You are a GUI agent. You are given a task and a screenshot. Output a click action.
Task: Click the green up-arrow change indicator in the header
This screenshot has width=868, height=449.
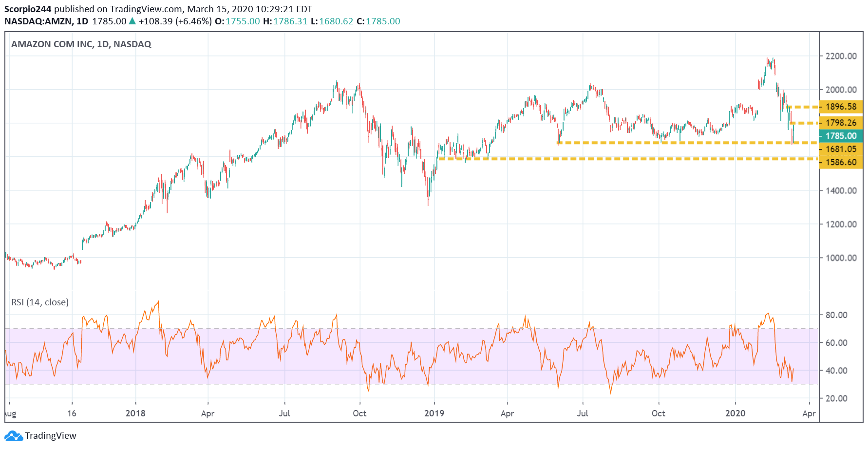[x=132, y=21]
